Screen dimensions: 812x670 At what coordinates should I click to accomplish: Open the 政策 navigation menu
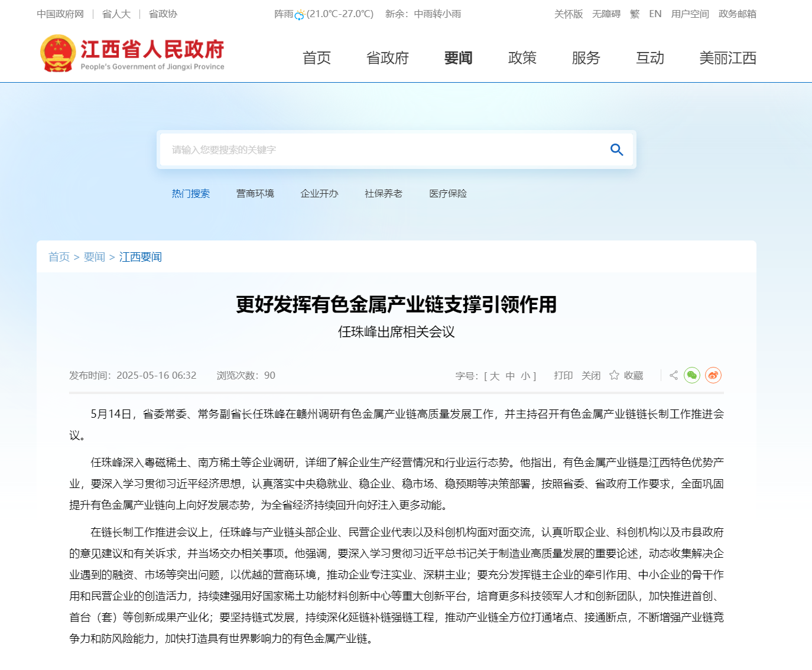pyautogui.click(x=522, y=58)
